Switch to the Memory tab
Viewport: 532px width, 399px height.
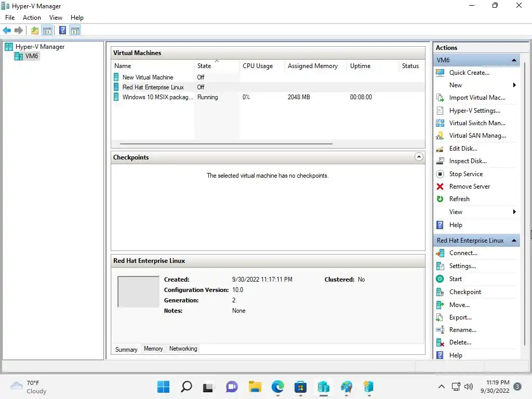(x=153, y=349)
